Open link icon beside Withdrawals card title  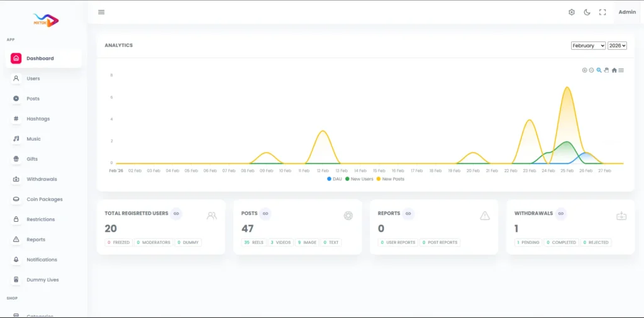pyautogui.click(x=561, y=214)
